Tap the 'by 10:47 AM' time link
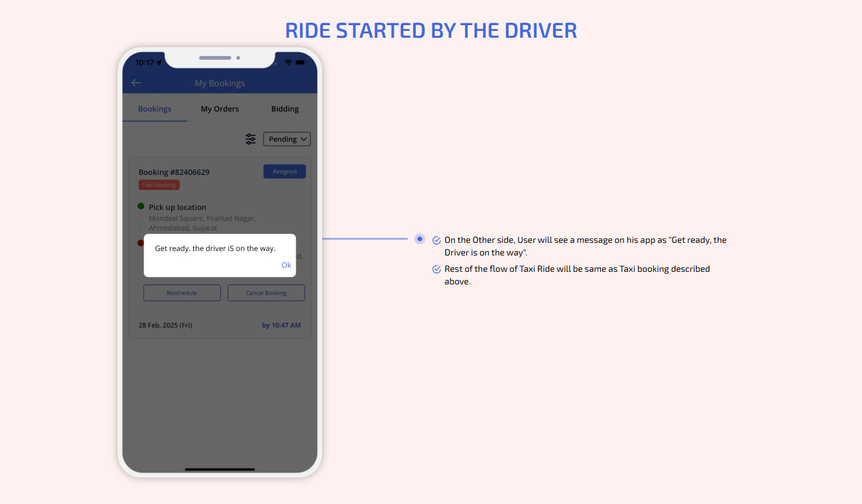 [x=281, y=325]
